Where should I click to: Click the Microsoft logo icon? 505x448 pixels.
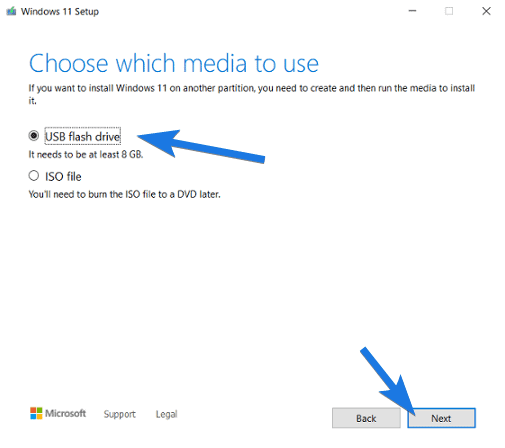point(36,413)
